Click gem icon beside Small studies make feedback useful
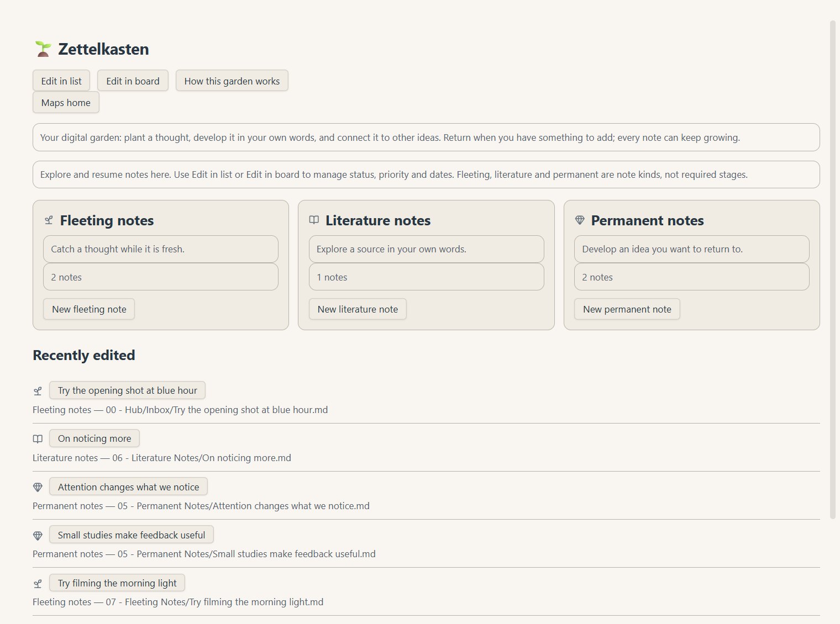Image resolution: width=840 pixels, height=624 pixels. pos(38,535)
